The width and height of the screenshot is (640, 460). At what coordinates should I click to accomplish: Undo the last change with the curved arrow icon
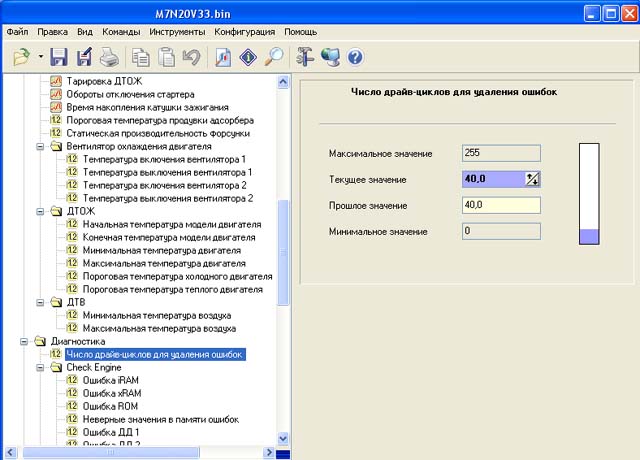click(x=191, y=57)
